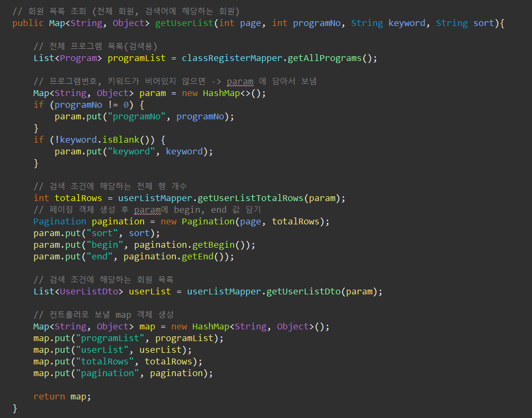Select the comment '회원 목록 조회' line
532x418 pixels.
[x=126, y=12]
